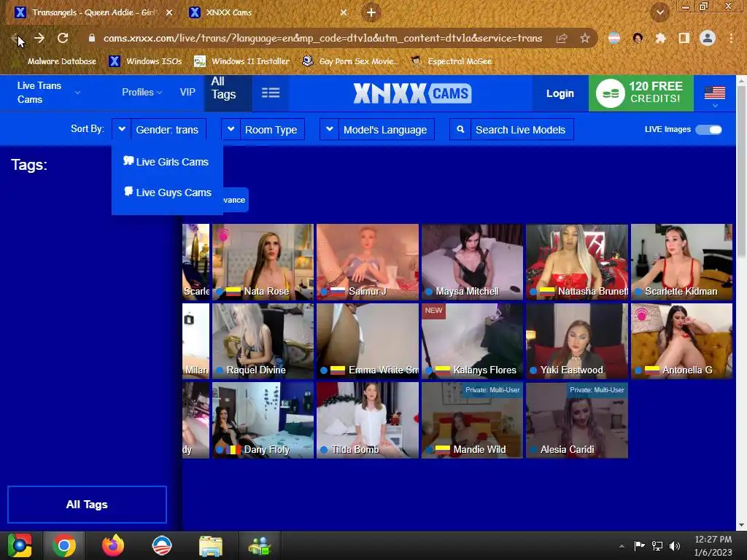
Task: Close the XNXX Cams tab
Action: pos(344,12)
